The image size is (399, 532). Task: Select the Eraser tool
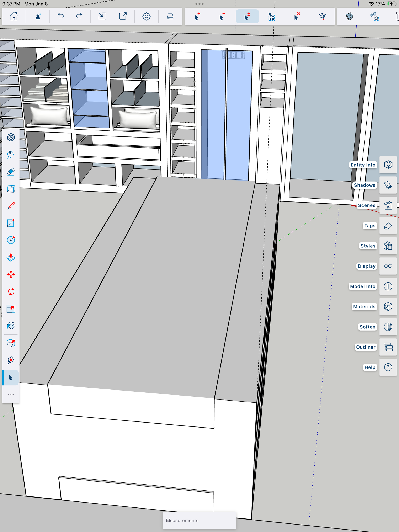[x=11, y=171]
